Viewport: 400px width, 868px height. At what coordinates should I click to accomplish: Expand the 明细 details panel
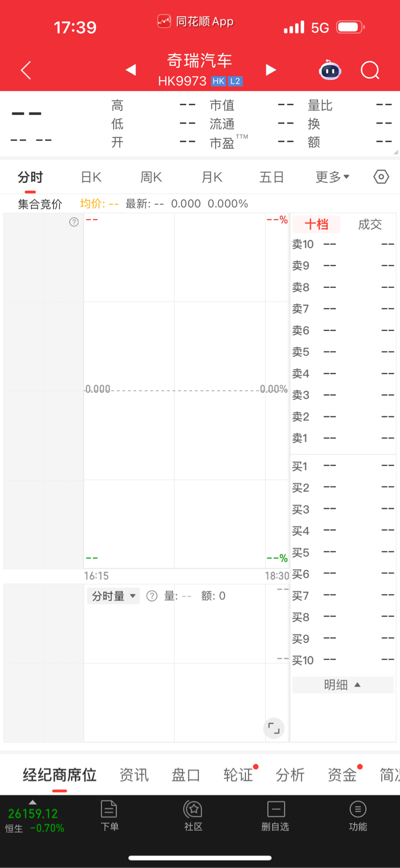click(343, 684)
